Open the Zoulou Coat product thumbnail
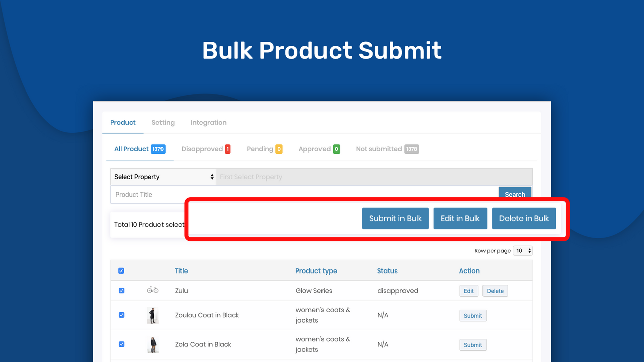Screen dimensions: 644x362 point(153,315)
